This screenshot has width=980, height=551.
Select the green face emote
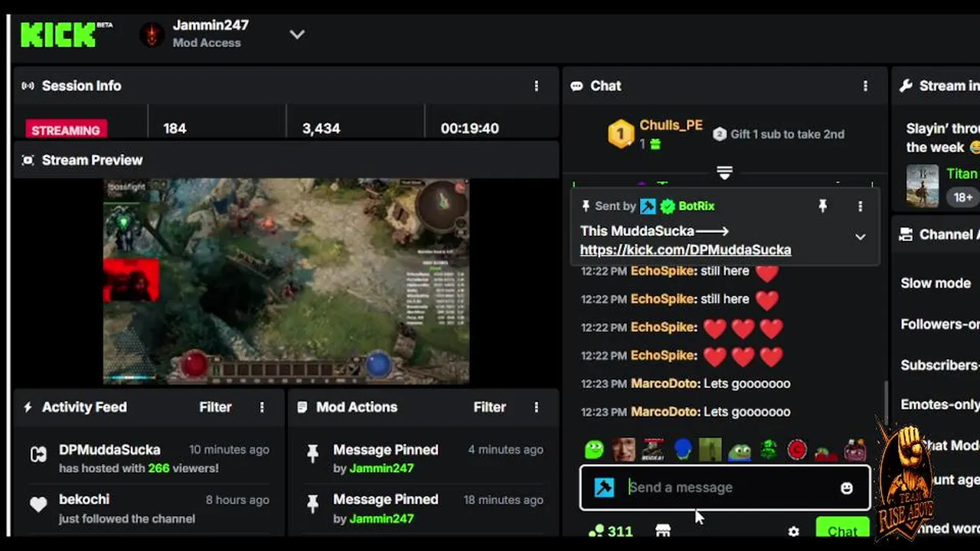tap(594, 449)
